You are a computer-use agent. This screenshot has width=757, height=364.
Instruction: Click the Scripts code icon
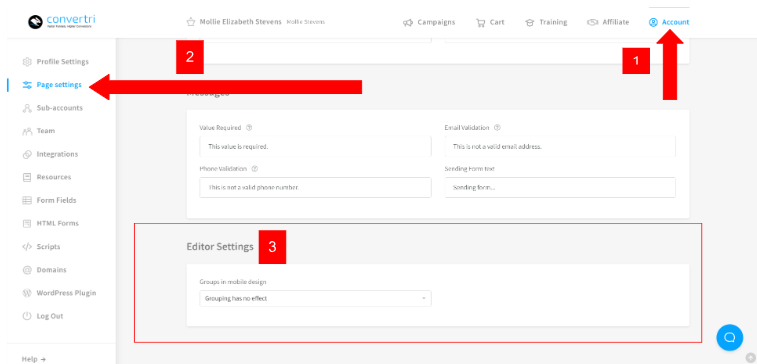(x=27, y=247)
